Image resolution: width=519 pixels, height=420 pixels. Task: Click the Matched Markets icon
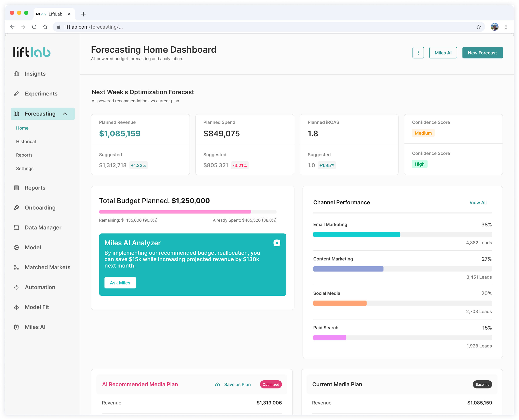point(16,267)
